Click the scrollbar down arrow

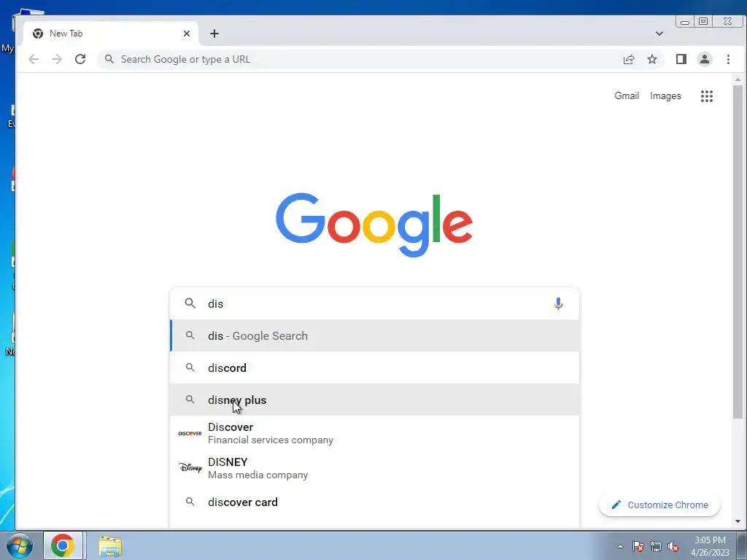738,521
